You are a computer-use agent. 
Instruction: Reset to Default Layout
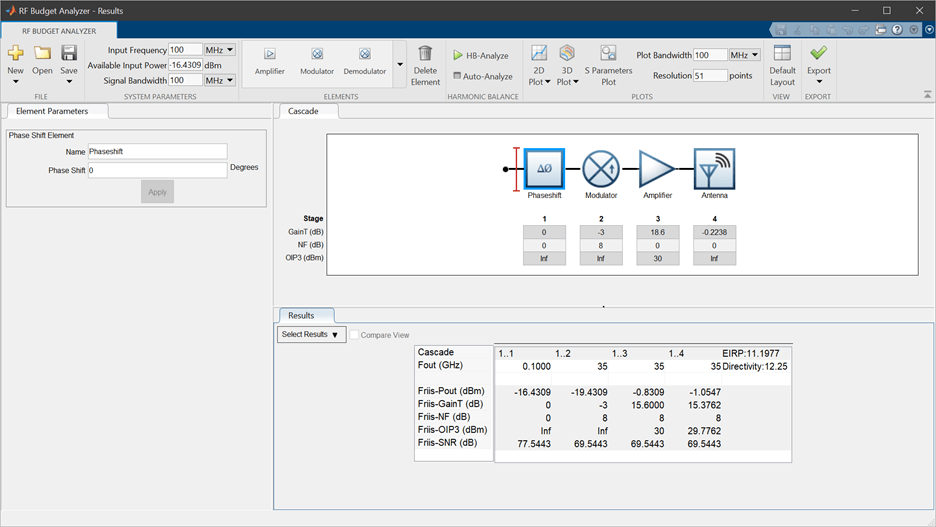(x=782, y=65)
